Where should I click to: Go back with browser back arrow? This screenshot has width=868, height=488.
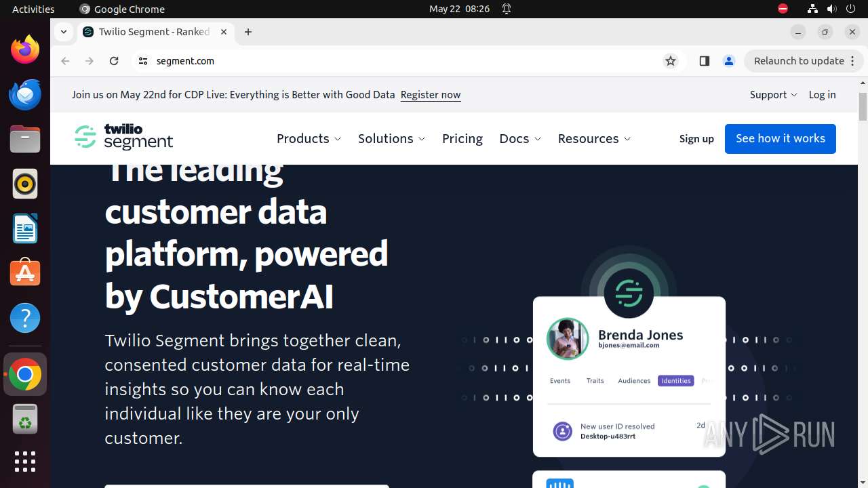(65, 61)
